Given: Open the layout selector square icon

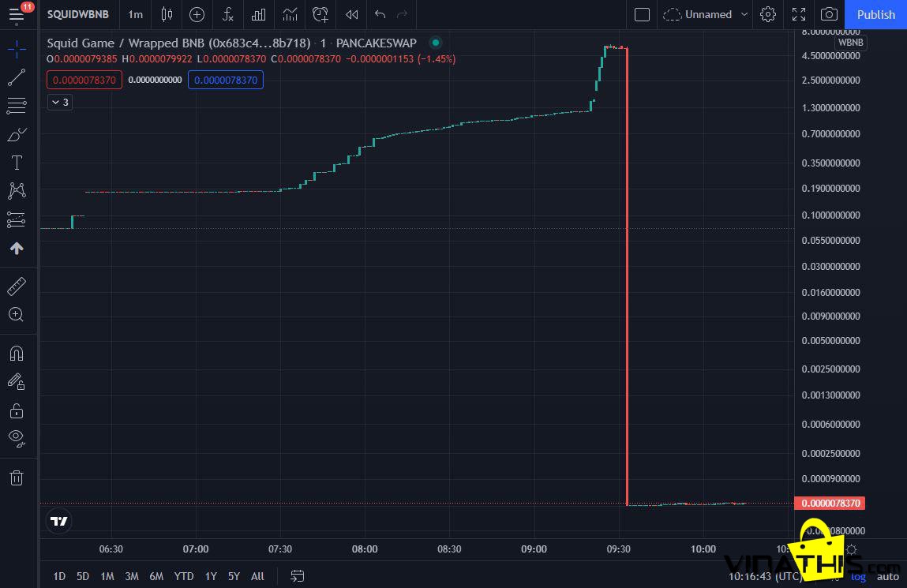Looking at the screenshot, I should 642,14.
